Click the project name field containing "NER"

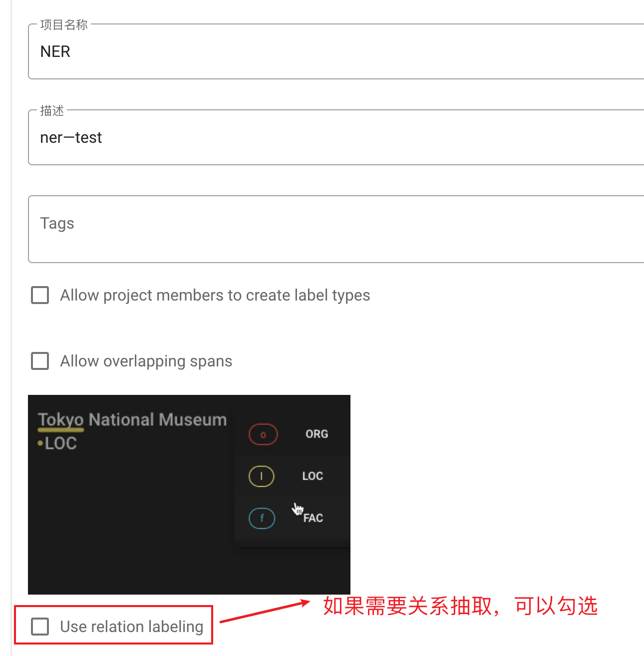tap(334, 52)
